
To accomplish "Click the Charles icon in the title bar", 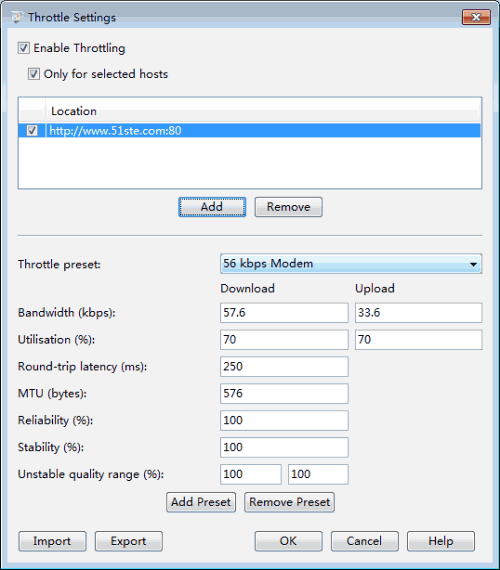I will pyautogui.click(x=16, y=17).
